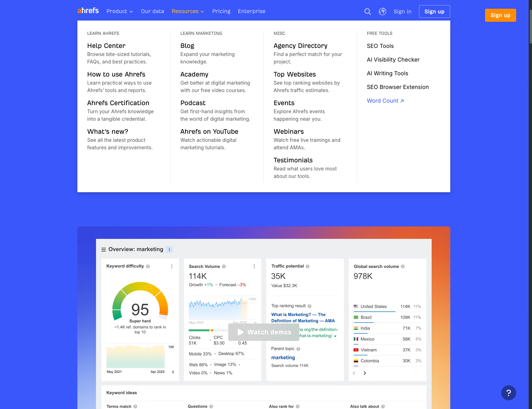
Task: Click the marketing parent topic link
Action: click(x=283, y=358)
